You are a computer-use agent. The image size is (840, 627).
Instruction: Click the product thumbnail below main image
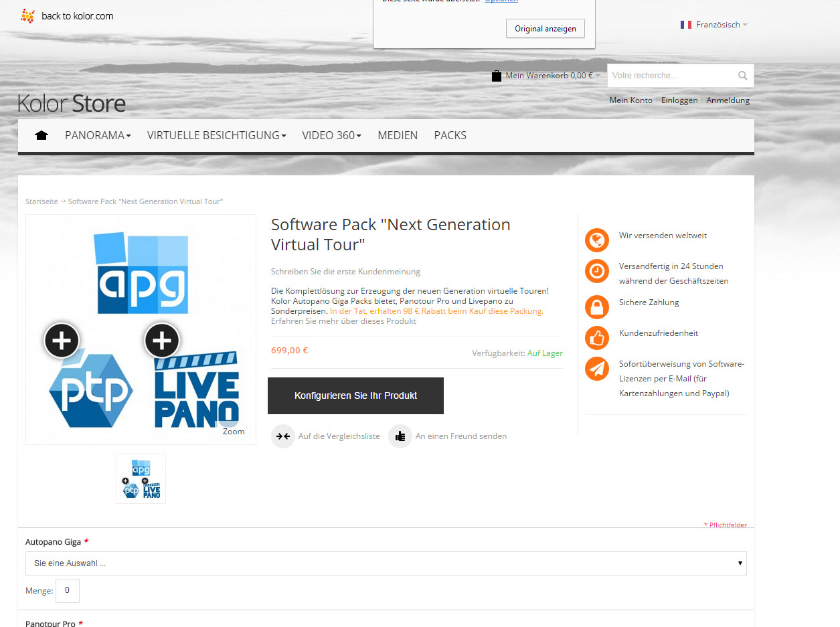(141, 478)
